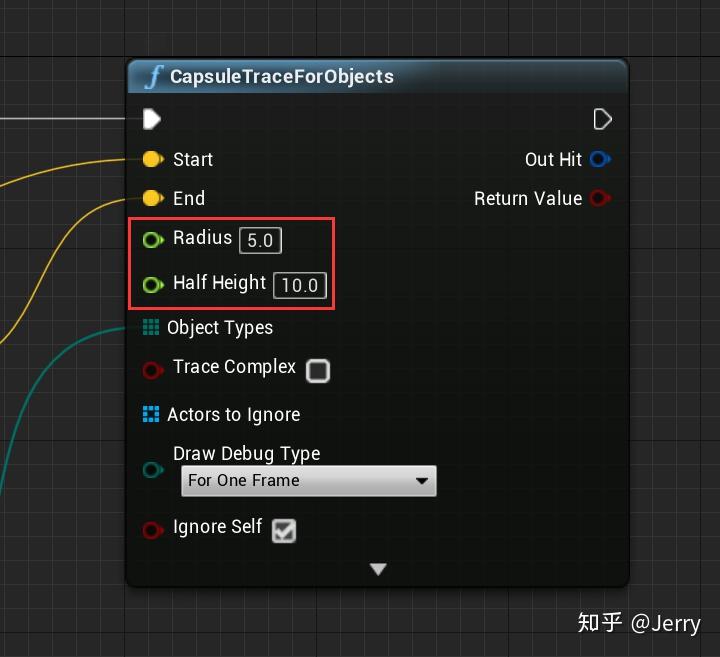
Task: Click the Actors to Ignore array pin
Action: 151,414
